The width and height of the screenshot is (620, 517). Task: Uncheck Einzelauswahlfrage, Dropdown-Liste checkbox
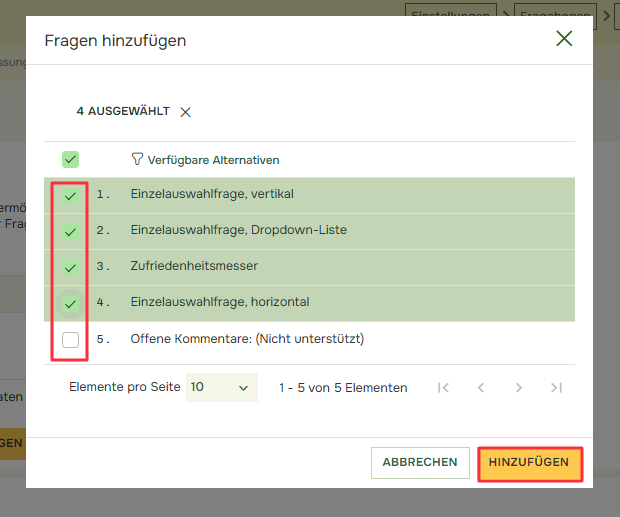point(70,232)
